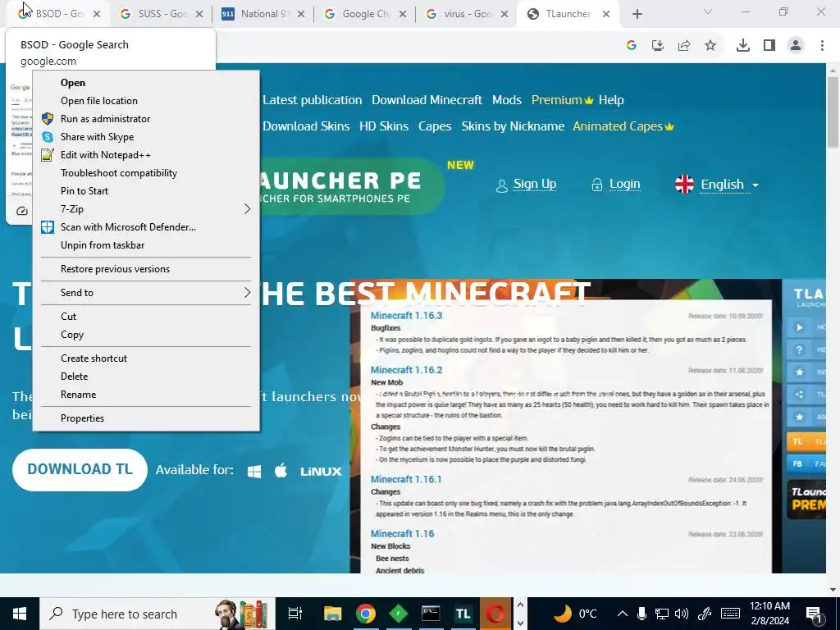Image resolution: width=840 pixels, height=630 pixels.
Task: Open Skins by Nickname link
Action: coord(513,126)
